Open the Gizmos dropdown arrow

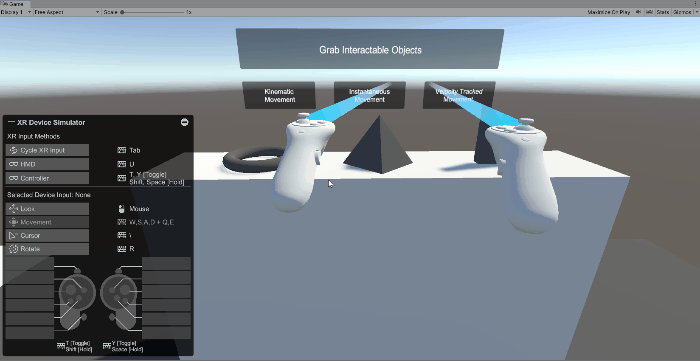click(x=696, y=12)
